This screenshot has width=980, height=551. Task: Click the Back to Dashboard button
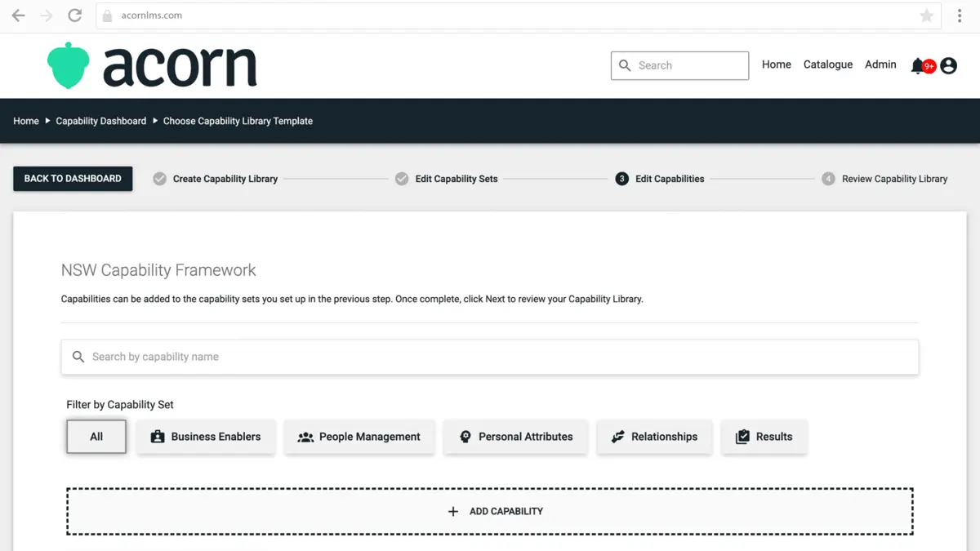(x=73, y=179)
